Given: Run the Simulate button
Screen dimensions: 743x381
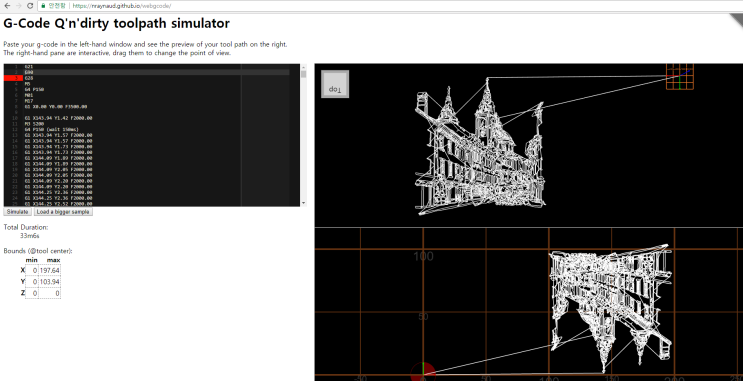Looking at the screenshot, I should (x=18, y=212).
